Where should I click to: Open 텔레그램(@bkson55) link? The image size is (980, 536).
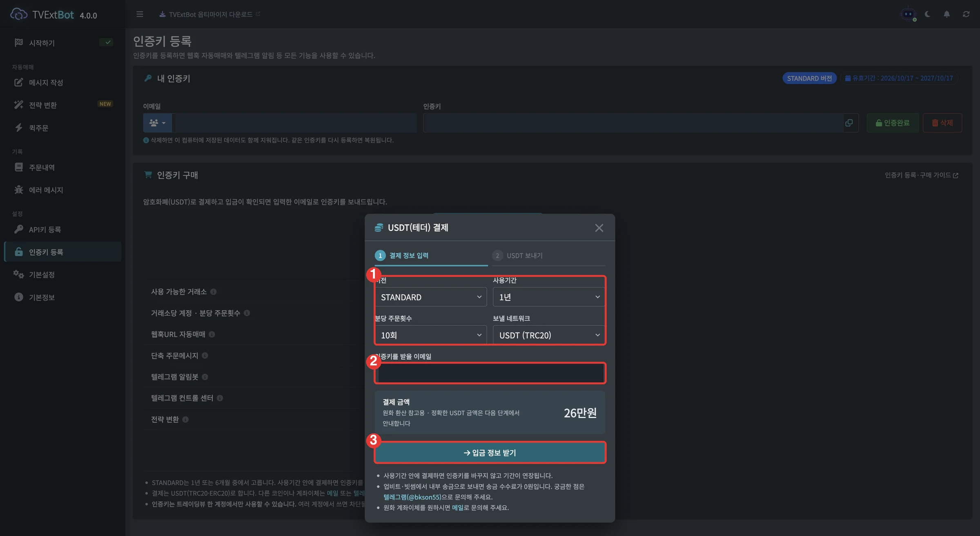click(x=412, y=497)
